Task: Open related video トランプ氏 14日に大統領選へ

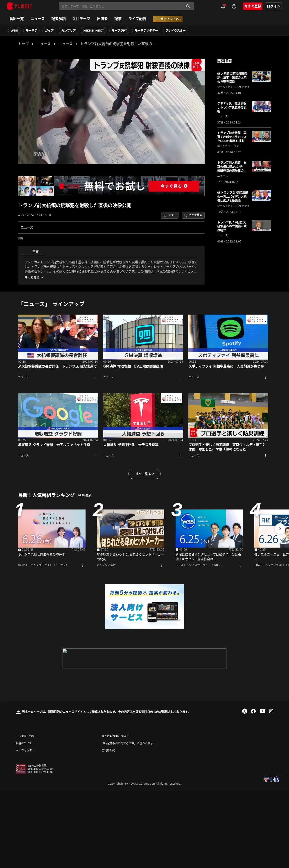Action: point(244,232)
